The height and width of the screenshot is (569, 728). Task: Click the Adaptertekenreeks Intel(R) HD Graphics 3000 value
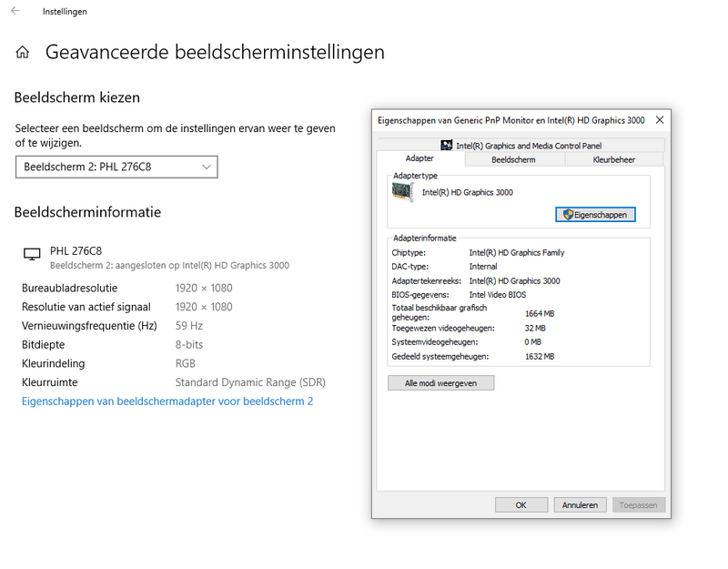click(x=514, y=281)
